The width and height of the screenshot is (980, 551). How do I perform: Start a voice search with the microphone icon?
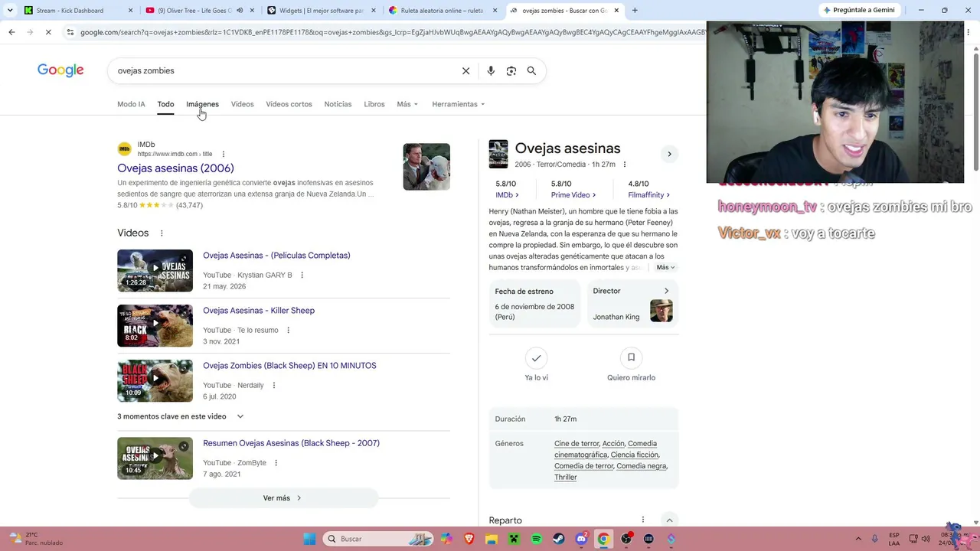tap(491, 70)
